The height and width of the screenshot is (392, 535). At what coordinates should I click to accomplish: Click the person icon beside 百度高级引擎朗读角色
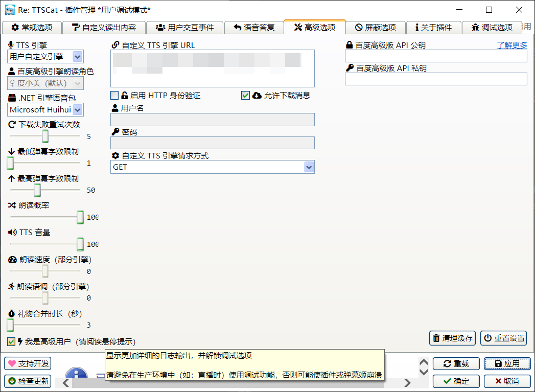pyautogui.click(x=12, y=72)
